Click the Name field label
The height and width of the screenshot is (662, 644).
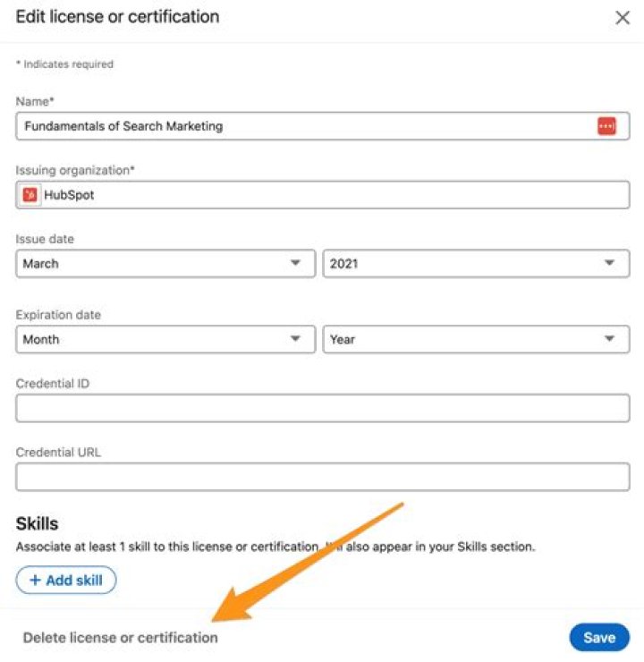coord(35,103)
